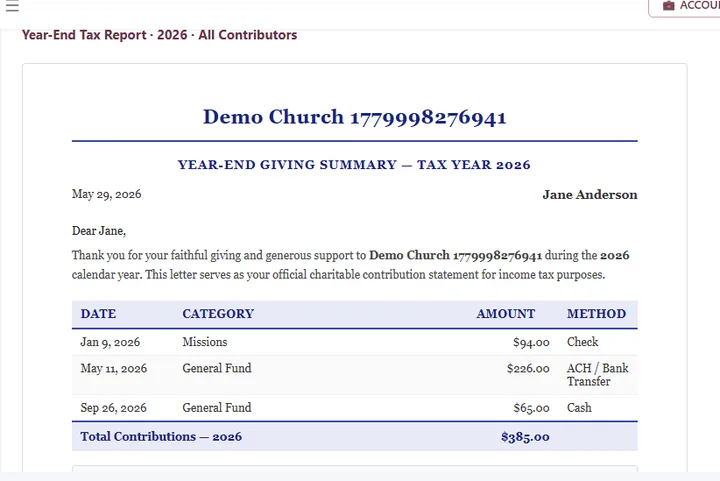The width and height of the screenshot is (720, 481).
Task: Click the CATEGORY column header
Action: click(x=218, y=313)
